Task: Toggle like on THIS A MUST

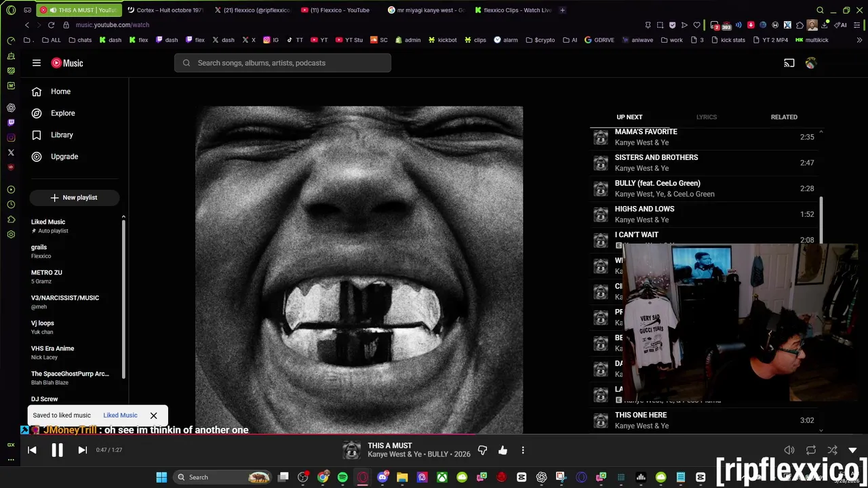Action: (x=502, y=450)
